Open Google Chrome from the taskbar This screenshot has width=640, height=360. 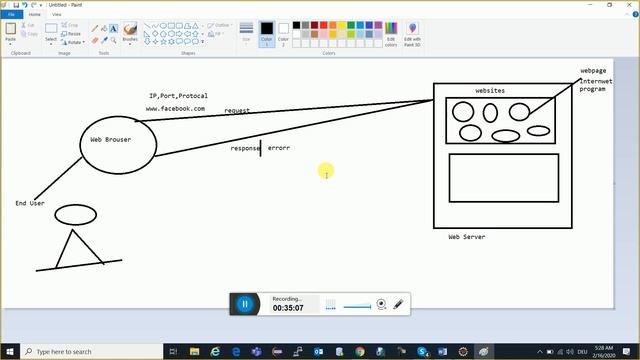click(360, 351)
